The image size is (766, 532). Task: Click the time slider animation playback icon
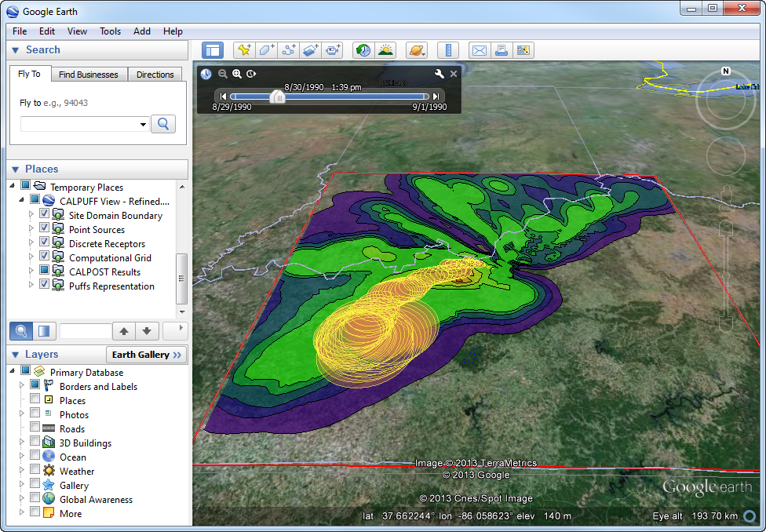(251, 74)
